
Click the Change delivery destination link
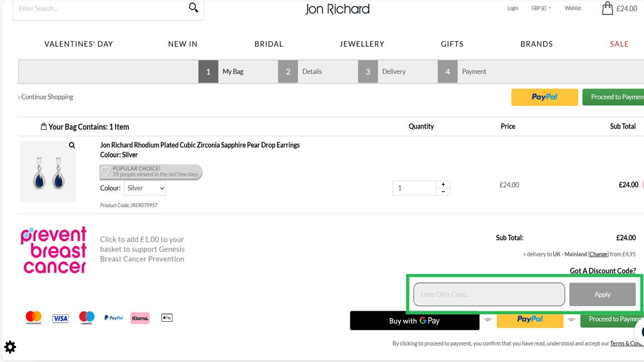(x=598, y=254)
